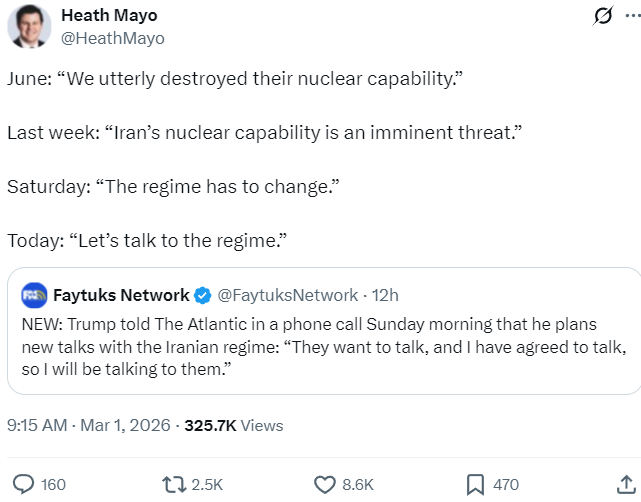Like the tweet with the heart icon

coord(325,484)
